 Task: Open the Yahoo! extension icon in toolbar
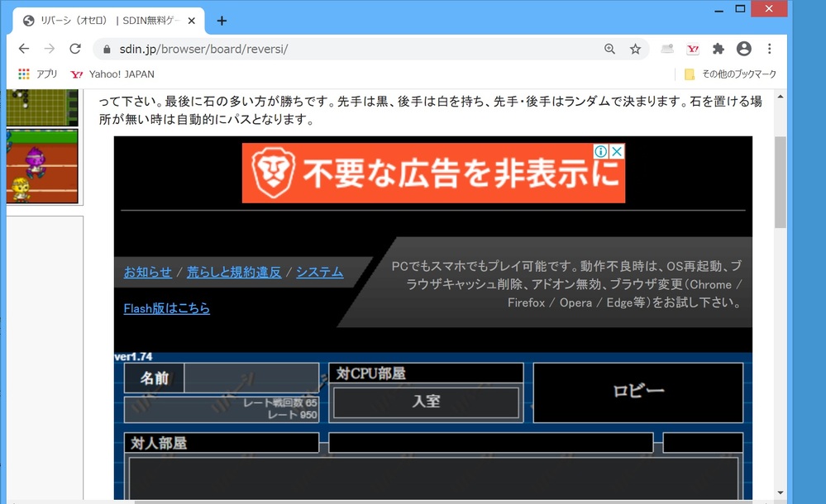click(x=693, y=49)
